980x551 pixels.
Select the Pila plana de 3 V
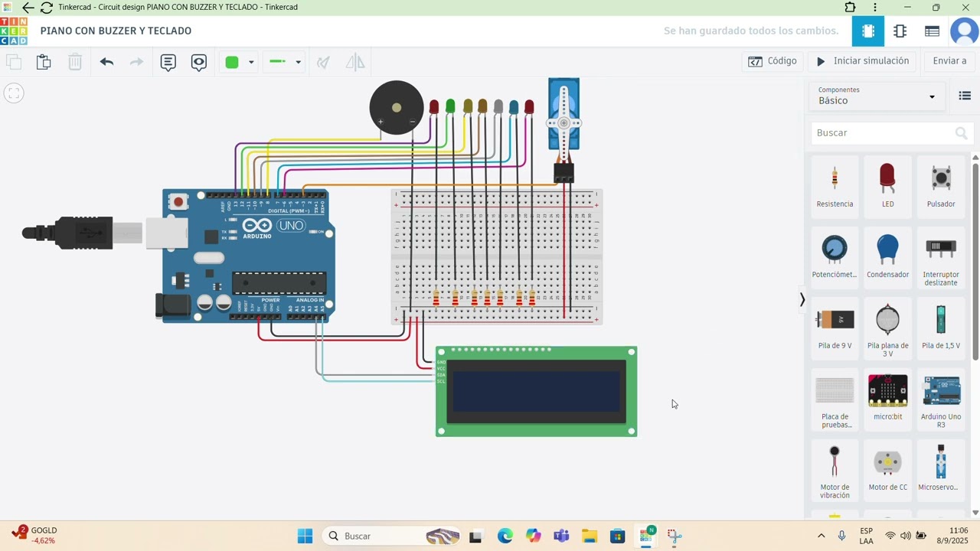887,329
